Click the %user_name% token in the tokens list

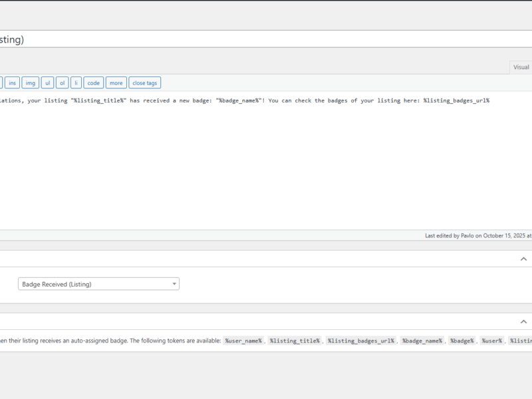(243, 340)
